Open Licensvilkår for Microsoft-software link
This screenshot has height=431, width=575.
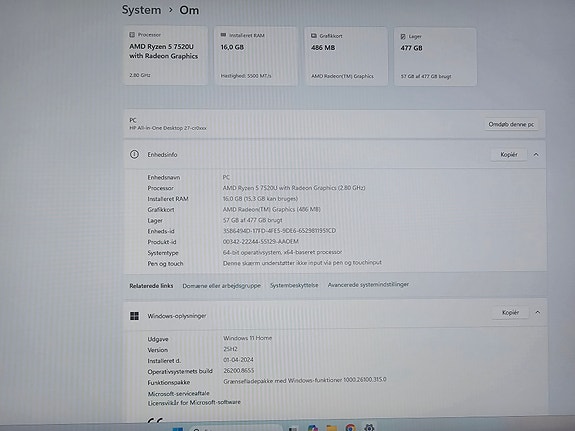click(194, 403)
